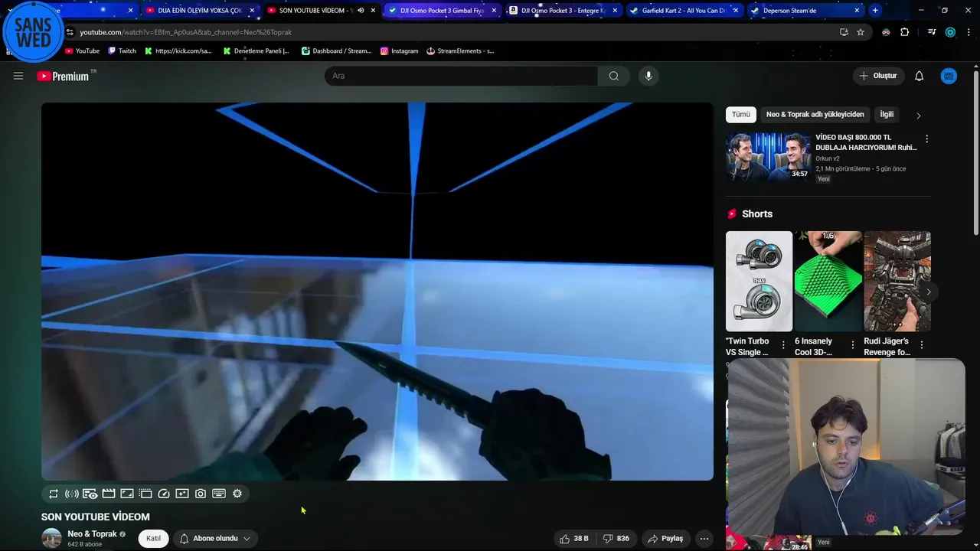
Task: Open the Twitch bookmark
Action: (x=122, y=51)
